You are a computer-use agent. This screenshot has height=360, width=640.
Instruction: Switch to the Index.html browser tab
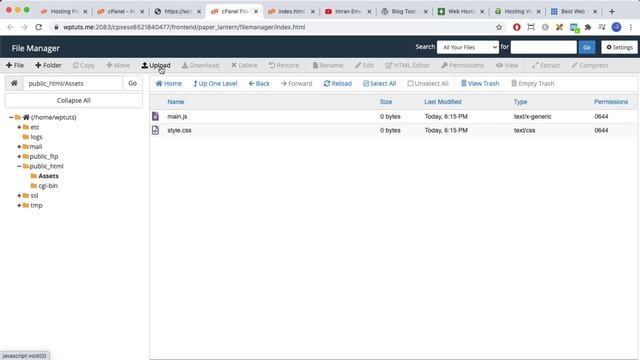click(291, 11)
